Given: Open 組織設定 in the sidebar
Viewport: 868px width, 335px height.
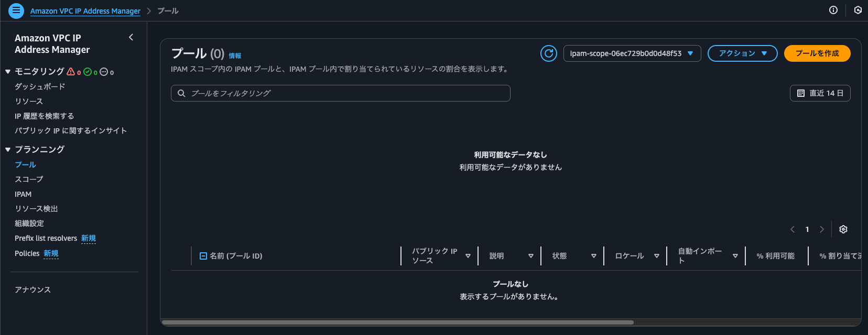Looking at the screenshot, I should pyautogui.click(x=29, y=223).
